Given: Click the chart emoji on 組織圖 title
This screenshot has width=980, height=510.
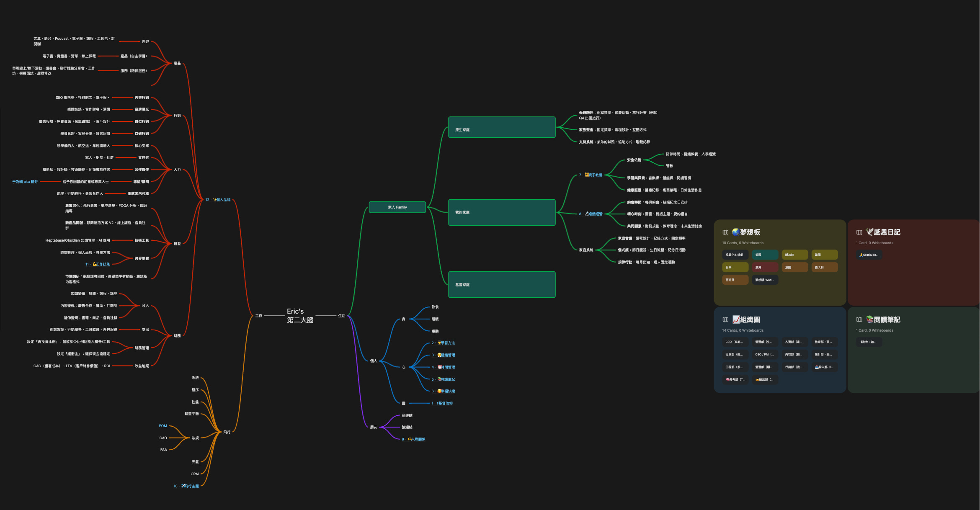Looking at the screenshot, I should tap(736, 319).
